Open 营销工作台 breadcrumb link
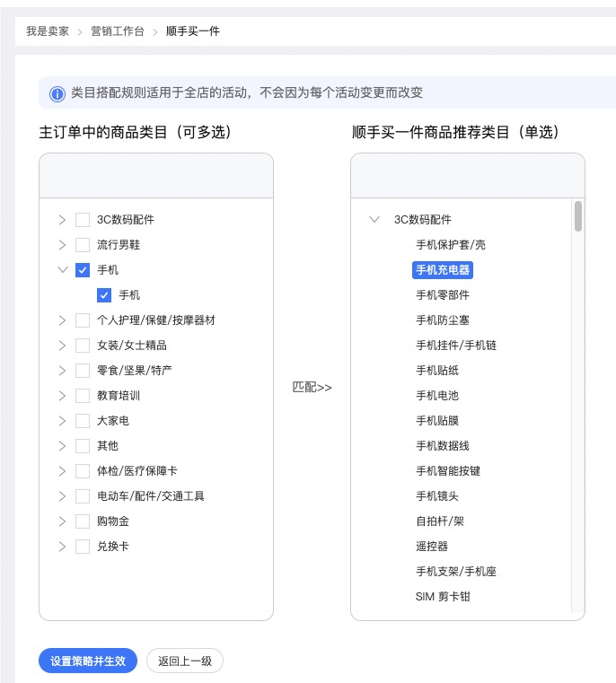The image size is (616, 683). 118,31
